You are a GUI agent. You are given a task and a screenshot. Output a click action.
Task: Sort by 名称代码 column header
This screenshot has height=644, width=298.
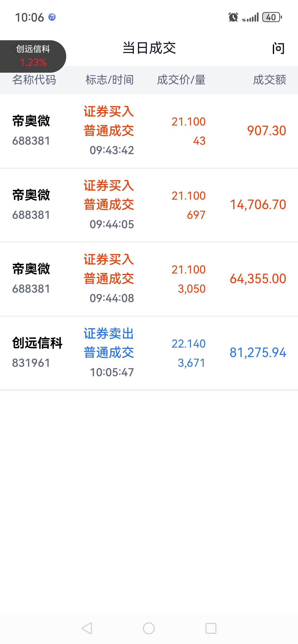coord(34,80)
